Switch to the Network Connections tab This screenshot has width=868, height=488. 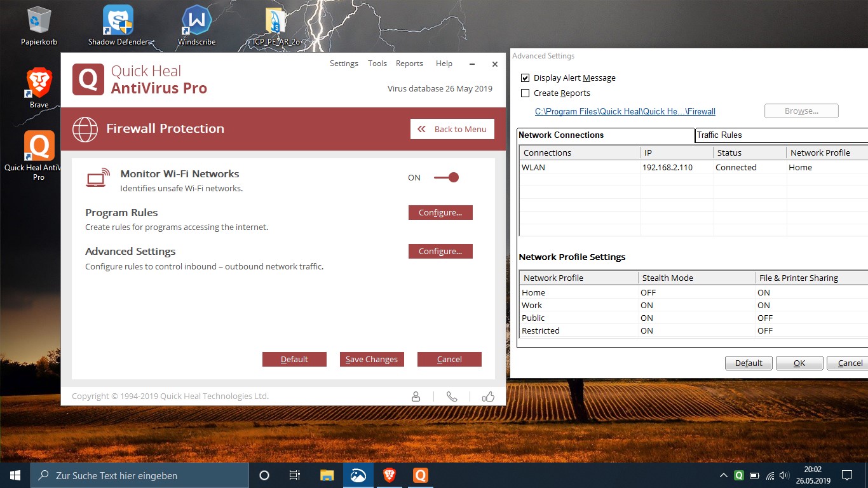pyautogui.click(x=606, y=135)
